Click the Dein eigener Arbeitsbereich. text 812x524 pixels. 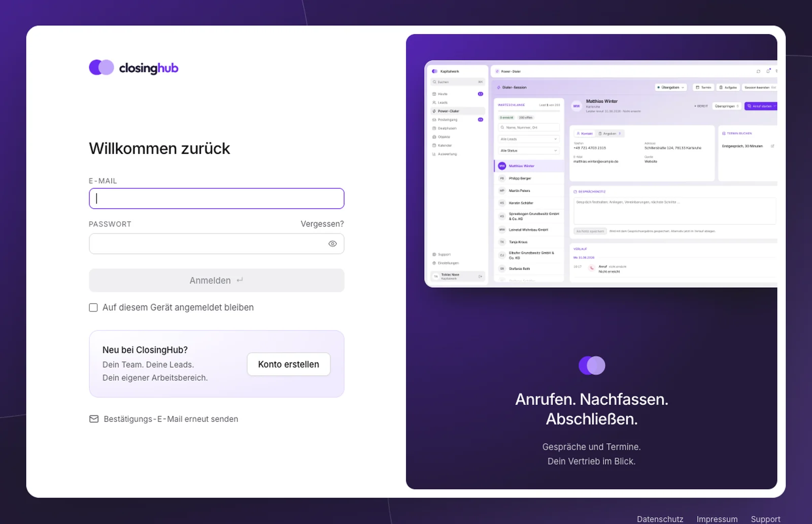[155, 378]
